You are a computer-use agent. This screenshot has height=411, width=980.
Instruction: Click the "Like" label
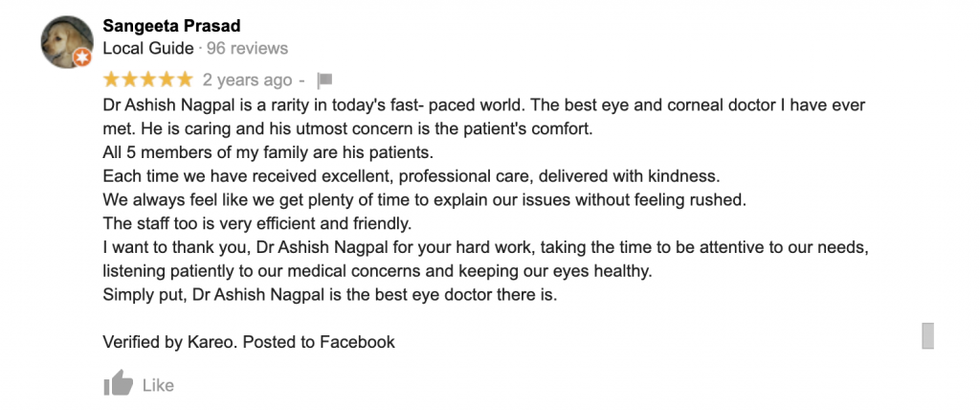coord(158,385)
